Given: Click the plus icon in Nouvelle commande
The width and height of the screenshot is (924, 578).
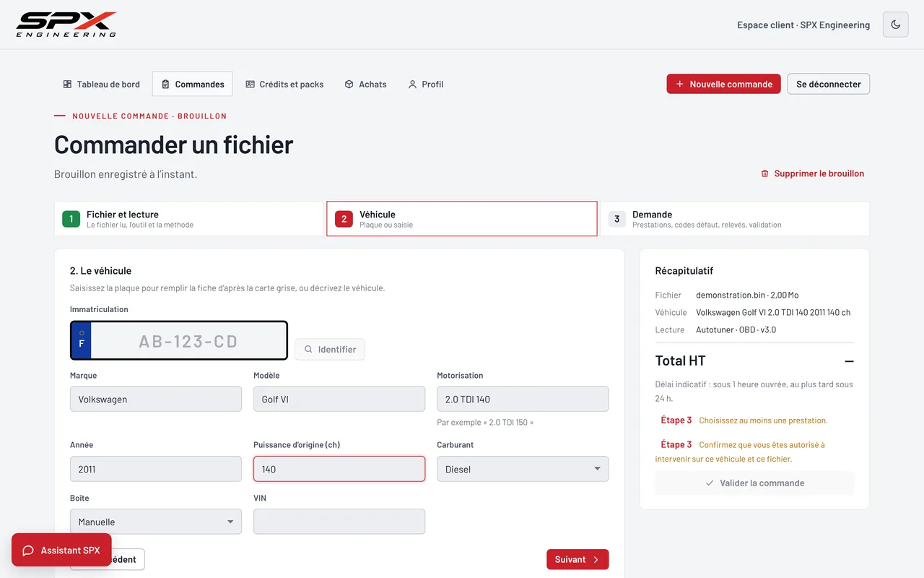Looking at the screenshot, I should (679, 84).
